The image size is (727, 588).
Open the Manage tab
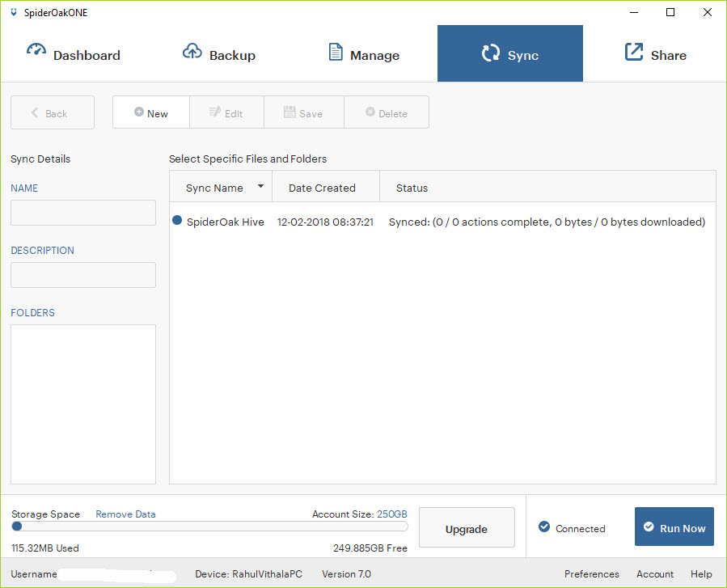[x=365, y=54]
